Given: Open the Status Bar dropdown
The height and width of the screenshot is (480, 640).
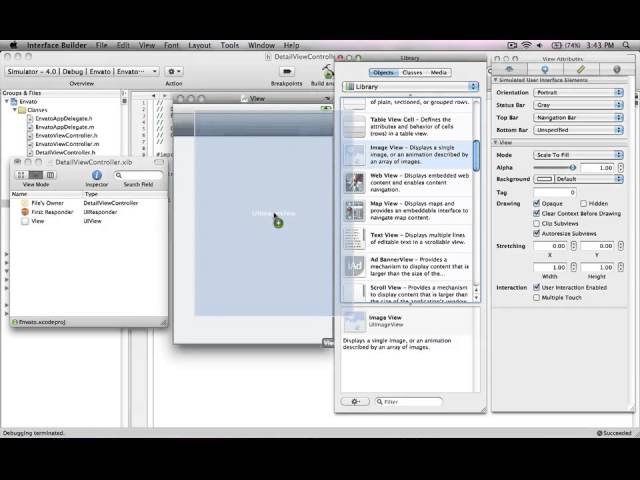Looking at the screenshot, I should (x=578, y=105).
